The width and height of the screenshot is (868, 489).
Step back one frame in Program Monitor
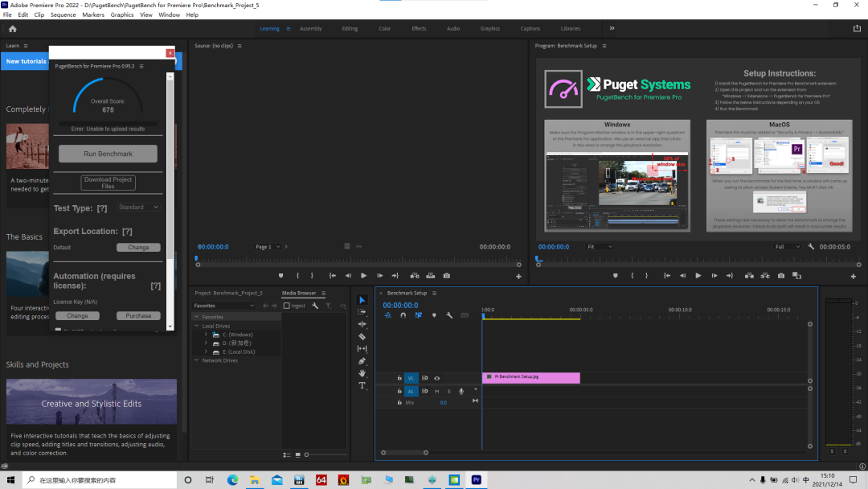[x=682, y=276]
